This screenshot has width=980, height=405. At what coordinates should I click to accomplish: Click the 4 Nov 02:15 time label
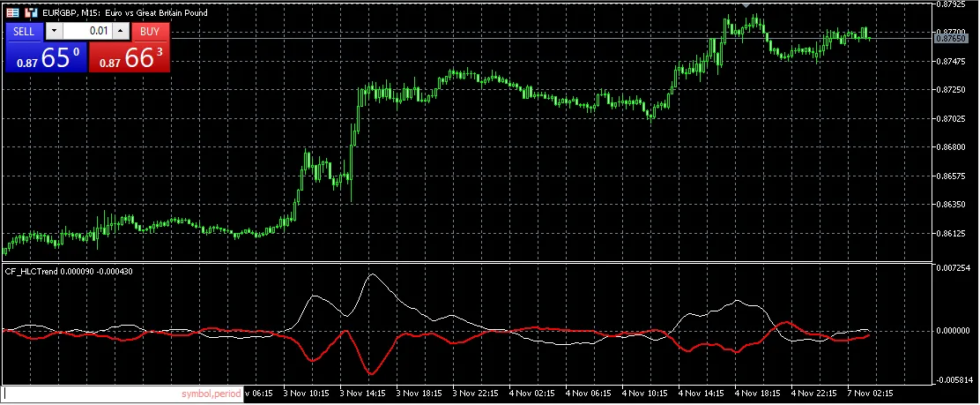point(532,394)
